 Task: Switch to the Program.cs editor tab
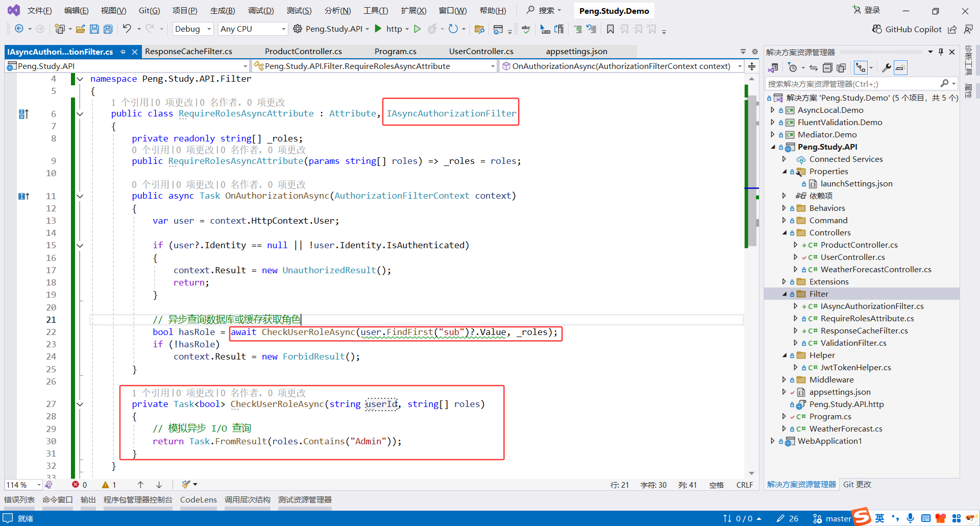point(396,52)
